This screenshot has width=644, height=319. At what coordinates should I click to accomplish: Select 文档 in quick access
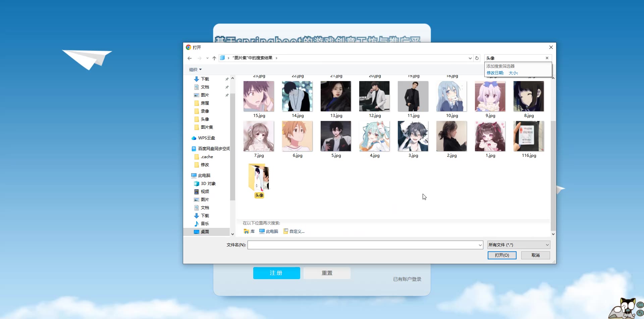click(205, 87)
